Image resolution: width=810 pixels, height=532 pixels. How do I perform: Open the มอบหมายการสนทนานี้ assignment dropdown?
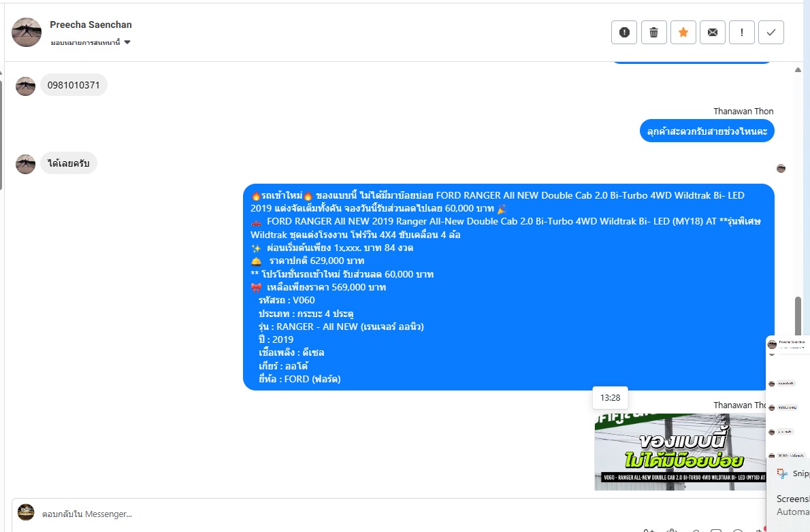point(91,42)
